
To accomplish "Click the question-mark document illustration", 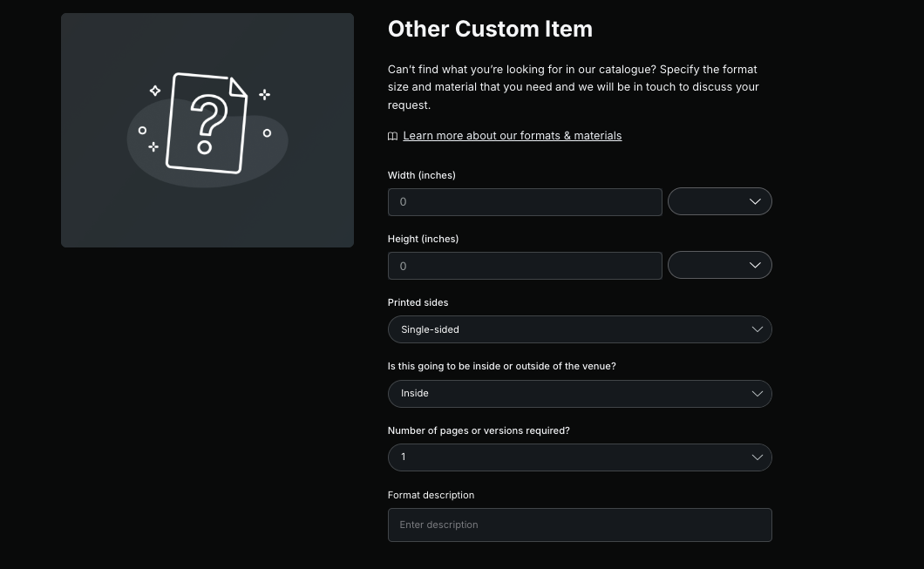I will tap(207, 125).
